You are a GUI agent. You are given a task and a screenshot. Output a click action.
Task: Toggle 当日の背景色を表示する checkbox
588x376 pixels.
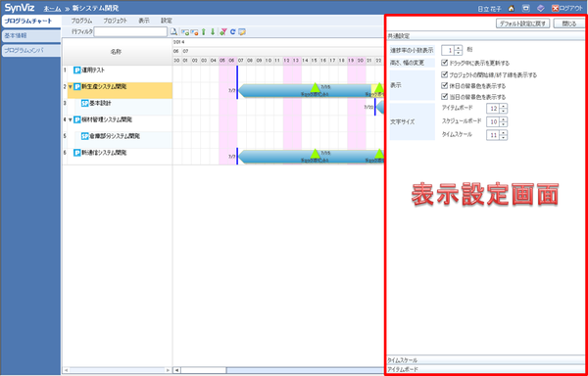click(x=445, y=97)
